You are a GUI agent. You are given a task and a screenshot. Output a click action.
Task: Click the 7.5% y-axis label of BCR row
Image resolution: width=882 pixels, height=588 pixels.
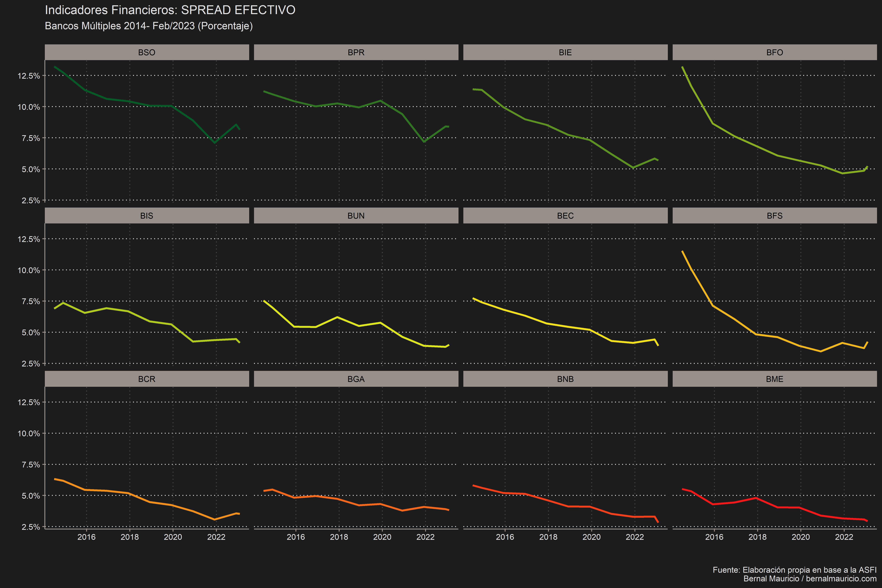tap(31, 465)
